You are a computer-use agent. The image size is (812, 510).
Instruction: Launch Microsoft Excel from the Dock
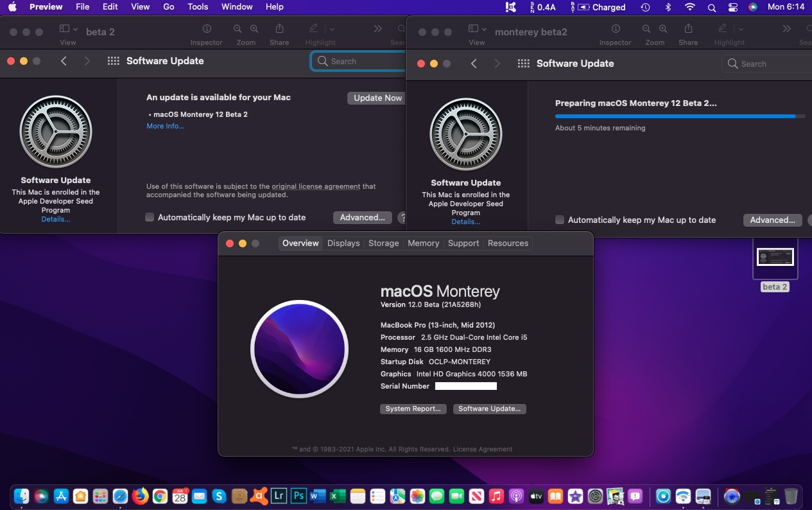click(x=338, y=496)
